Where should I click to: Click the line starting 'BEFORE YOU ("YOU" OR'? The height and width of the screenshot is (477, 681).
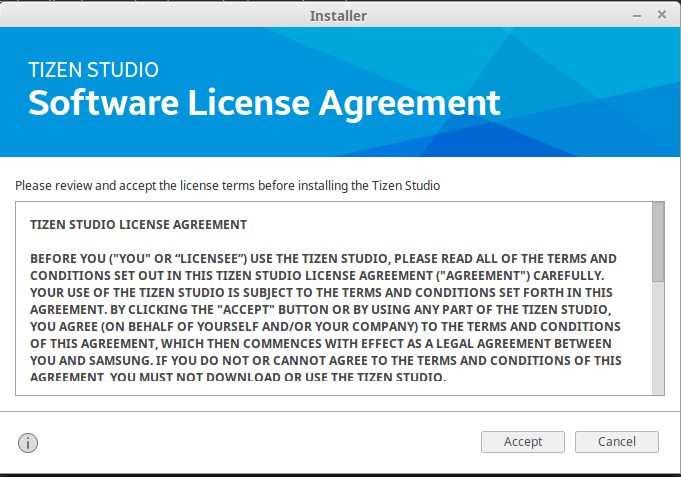(x=323, y=259)
